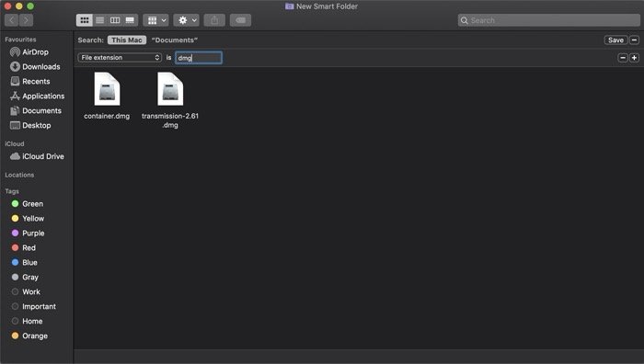Filter by the Yellow tag
Viewport: 644px width, 364px height.
tap(28, 219)
